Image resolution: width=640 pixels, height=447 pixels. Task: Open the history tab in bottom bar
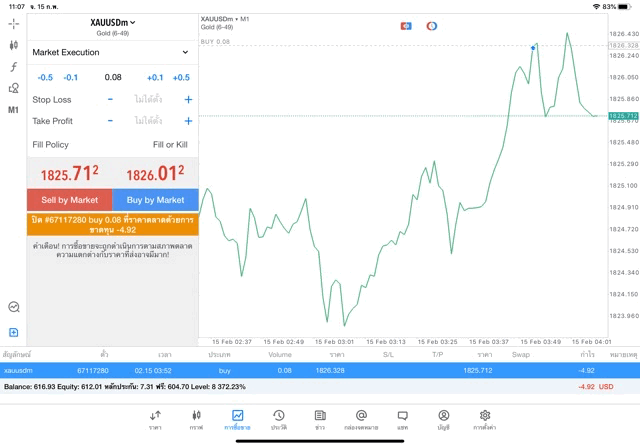pyautogui.click(x=279, y=420)
